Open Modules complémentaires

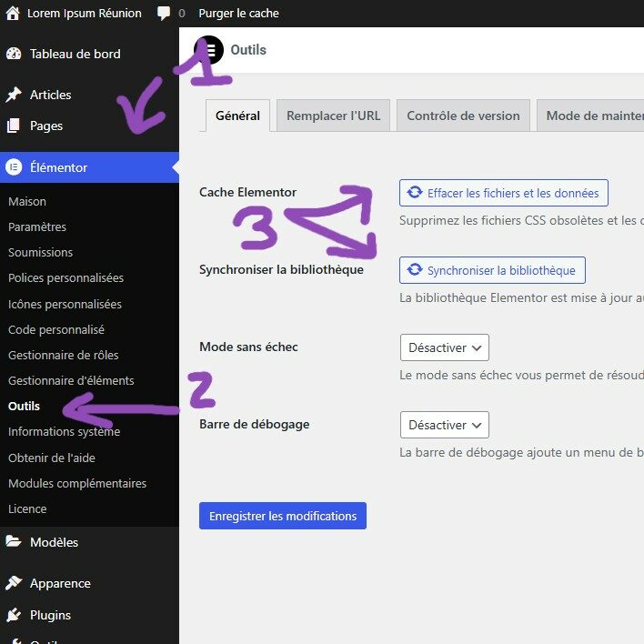(77, 483)
